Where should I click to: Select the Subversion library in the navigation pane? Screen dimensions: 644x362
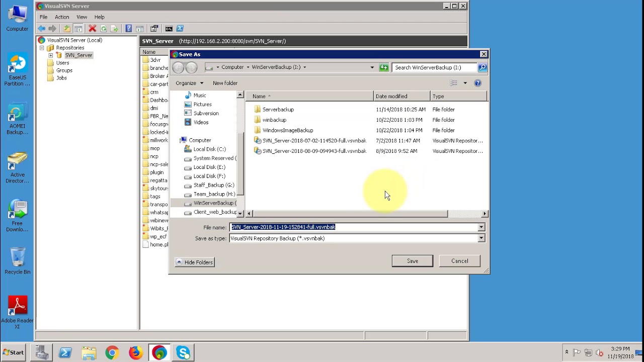pyautogui.click(x=202, y=113)
